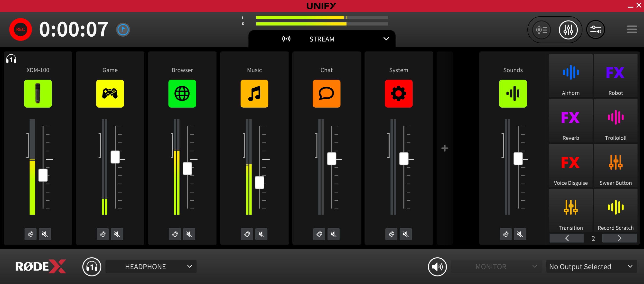The image size is (644, 284).
Task: Click the red REC record button
Action: click(20, 29)
